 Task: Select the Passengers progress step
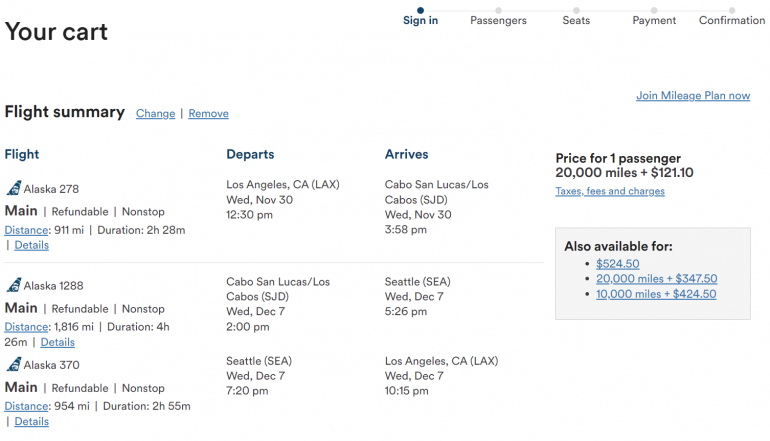pos(498,20)
